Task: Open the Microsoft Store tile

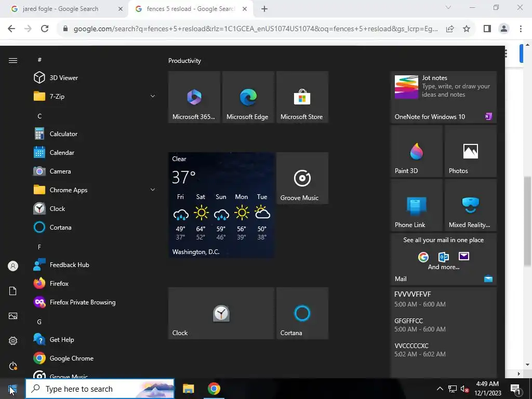Action: (x=302, y=97)
